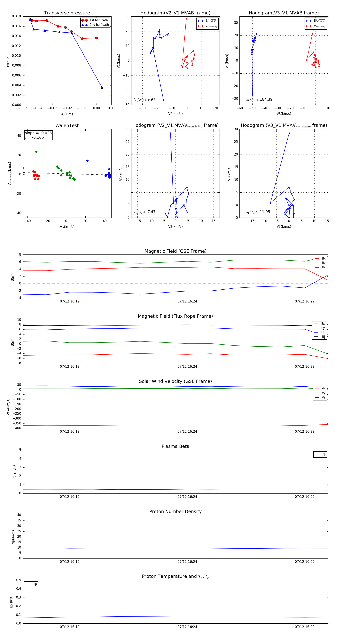Image resolution: width=351 pixels, height=644 pixels.
Task: Click the lowest blue triangle in Transverse pressure plot
Action: [102, 87]
